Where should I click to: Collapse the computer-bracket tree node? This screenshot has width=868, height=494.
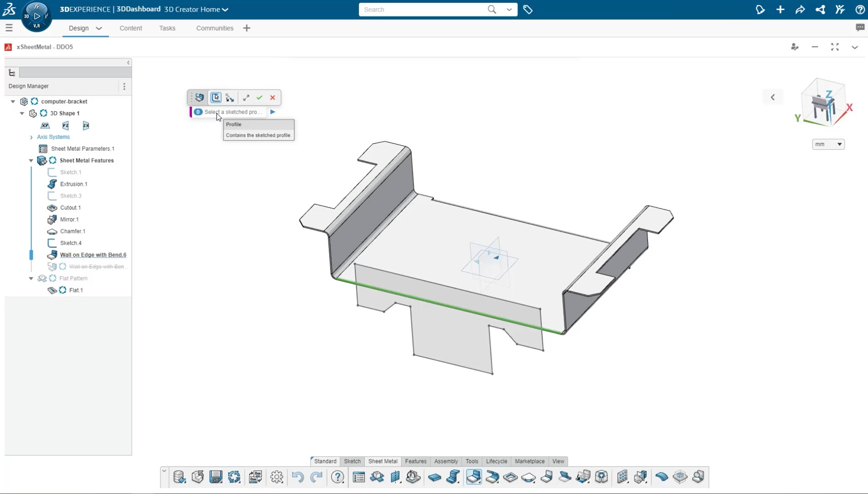[13, 102]
